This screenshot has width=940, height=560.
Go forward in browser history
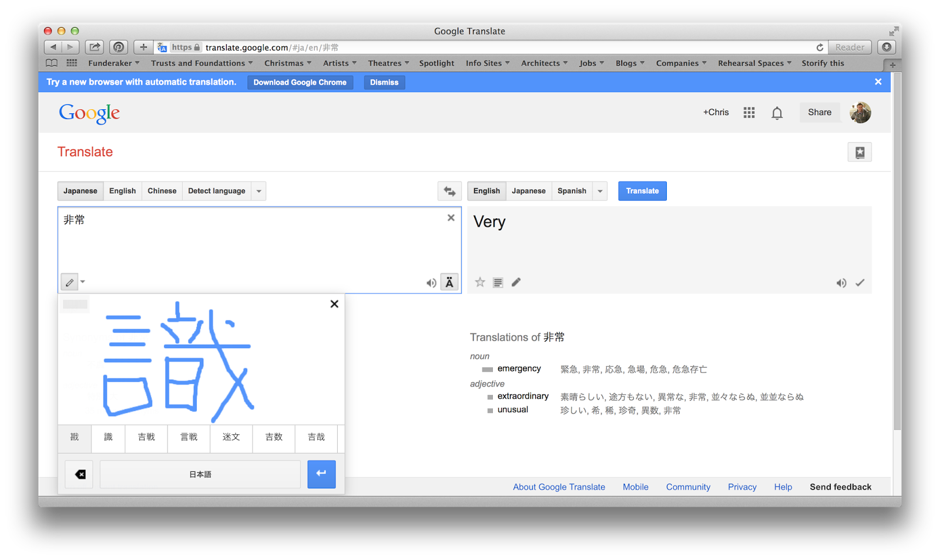pyautogui.click(x=70, y=47)
